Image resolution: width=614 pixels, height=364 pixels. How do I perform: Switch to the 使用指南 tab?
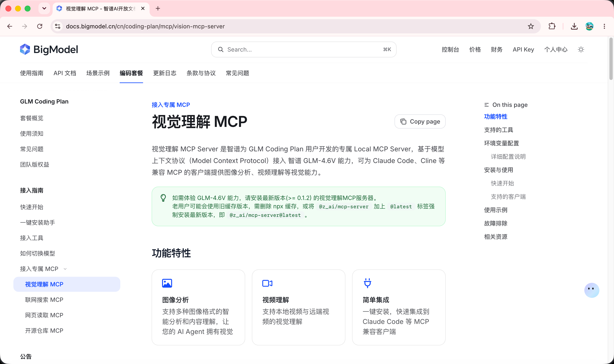tap(32, 73)
